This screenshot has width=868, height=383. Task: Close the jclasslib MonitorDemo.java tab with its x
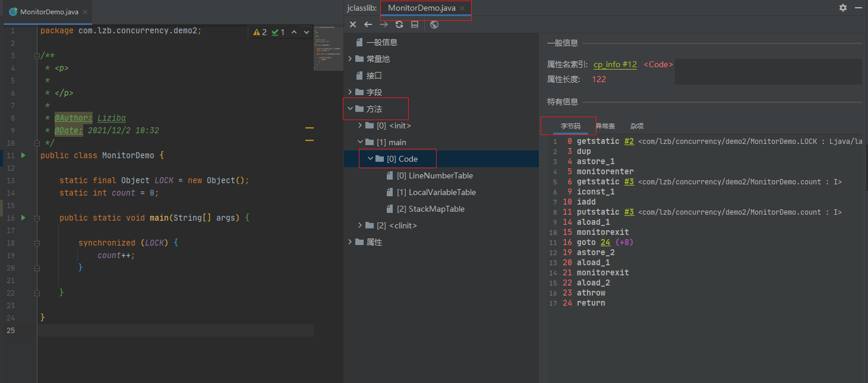pos(463,8)
